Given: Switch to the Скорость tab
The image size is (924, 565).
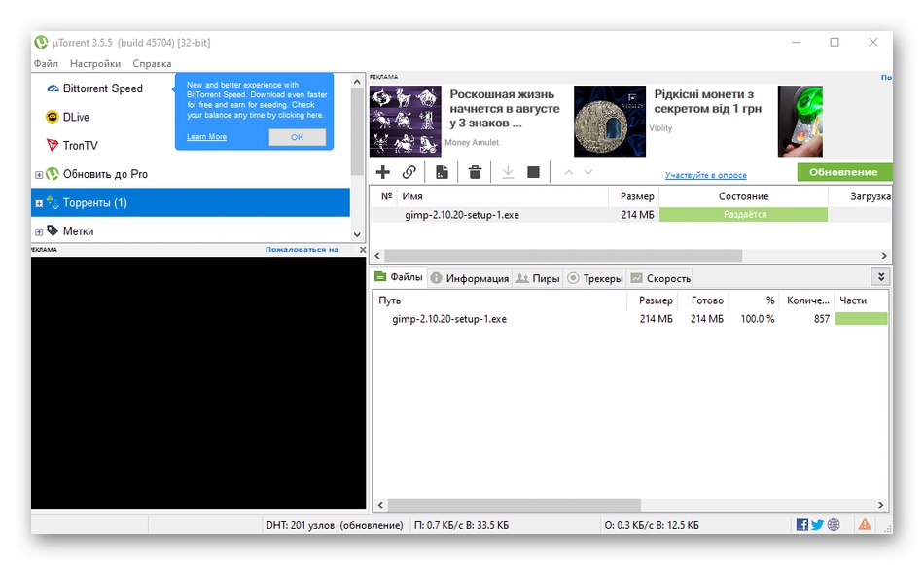Looking at the screenshot, I should 660,278.
